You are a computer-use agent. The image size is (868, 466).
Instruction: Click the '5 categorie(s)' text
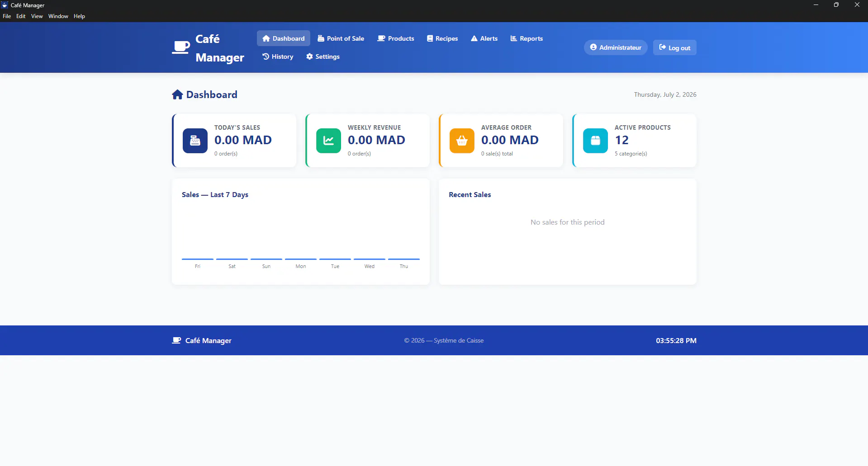(631, 154)
